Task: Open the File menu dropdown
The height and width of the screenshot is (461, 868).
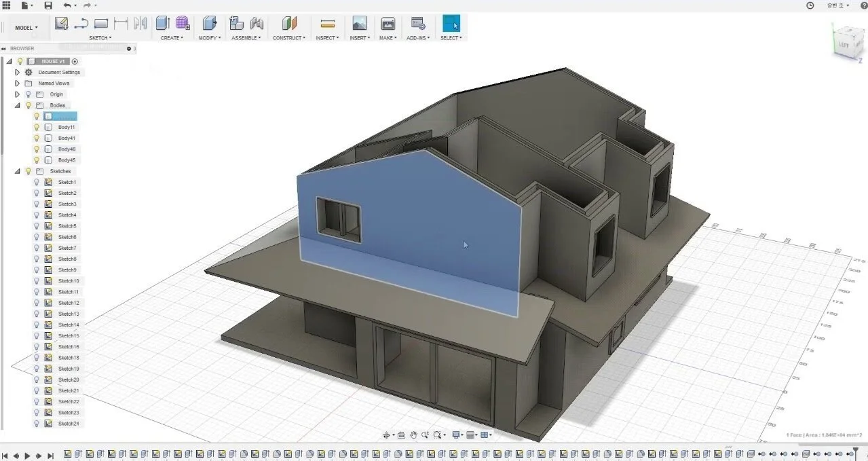Action: click(x=26, y=5)
